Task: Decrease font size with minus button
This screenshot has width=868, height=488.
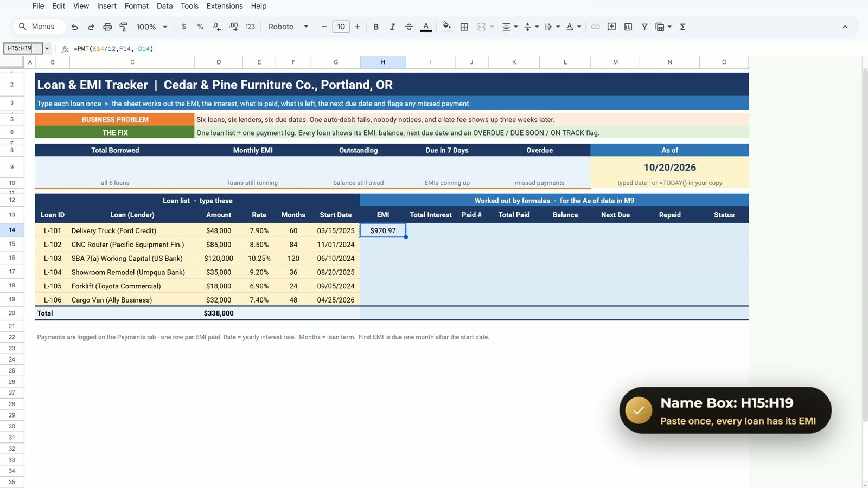Action: coord(324,27)
